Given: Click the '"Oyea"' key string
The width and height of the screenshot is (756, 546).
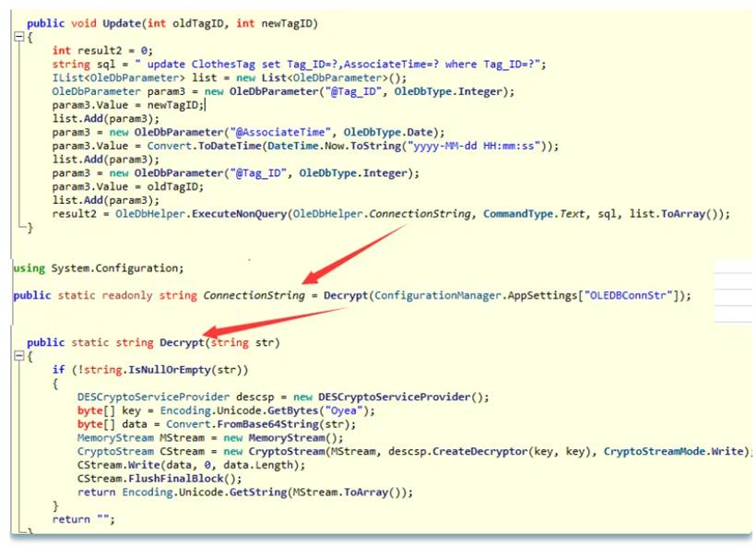Looking at the screenshot, I should coord(344,410).
